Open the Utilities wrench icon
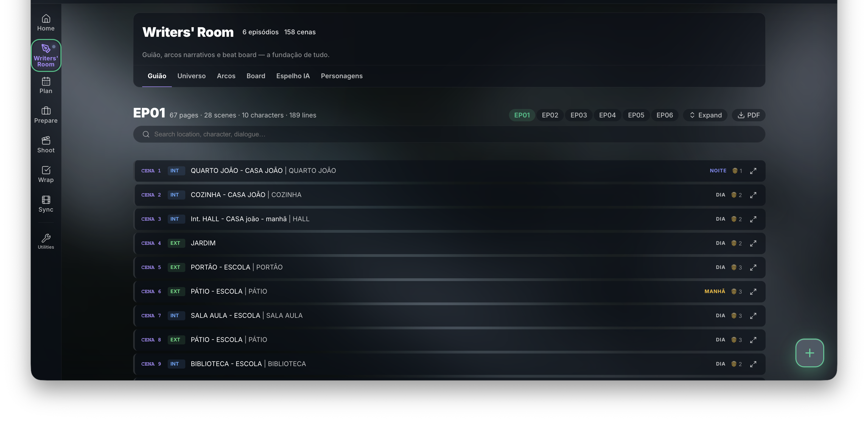 click(46, 242)
